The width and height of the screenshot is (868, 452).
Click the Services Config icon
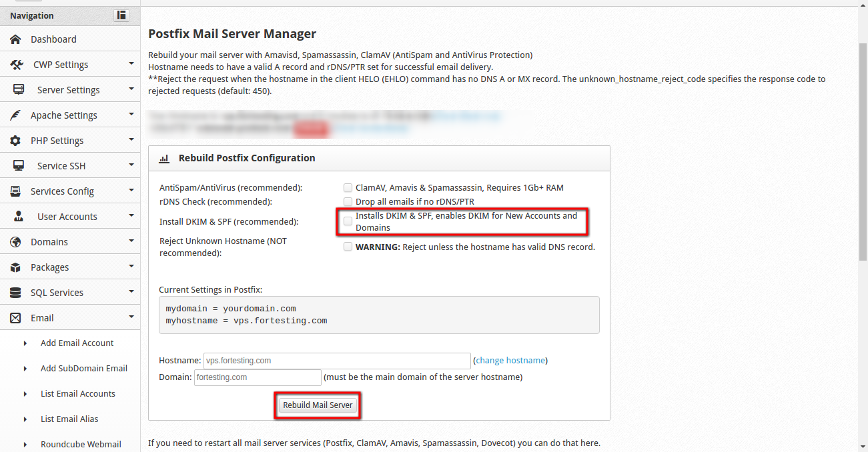[15, 191]
